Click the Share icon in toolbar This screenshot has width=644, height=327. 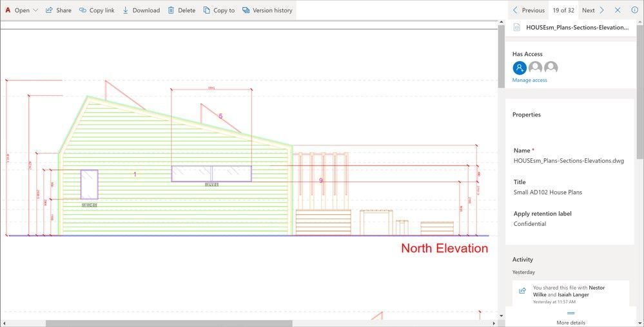point(49,10)
